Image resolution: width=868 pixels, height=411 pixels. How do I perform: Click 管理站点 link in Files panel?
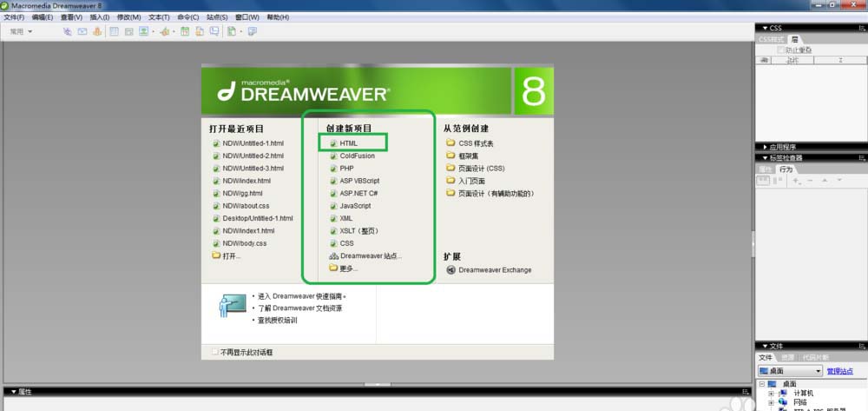[x=839, y=371]
